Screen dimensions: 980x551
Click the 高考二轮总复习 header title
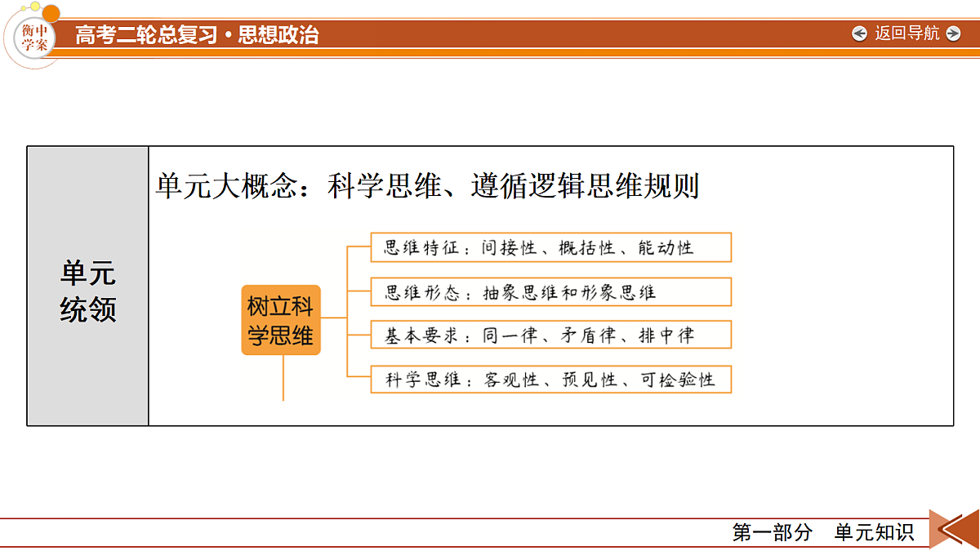tap(146, 35)
